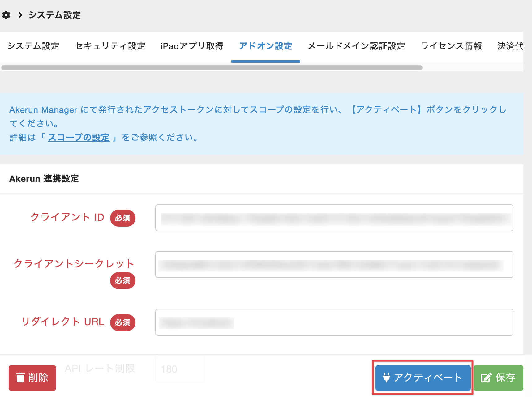532x397 pixels.
Task: Click the API レート制限 label
Action: pyautogui.click(x=100, y=368)
